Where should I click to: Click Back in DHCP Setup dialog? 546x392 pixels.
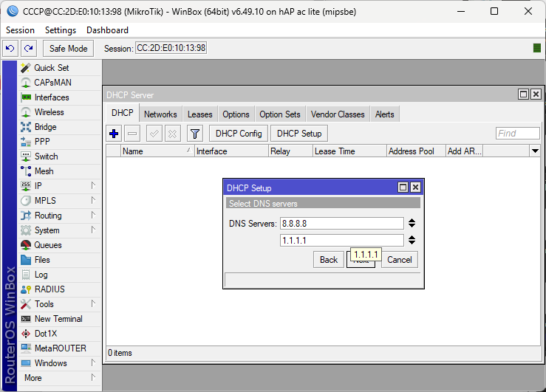(x=329, y=260)
